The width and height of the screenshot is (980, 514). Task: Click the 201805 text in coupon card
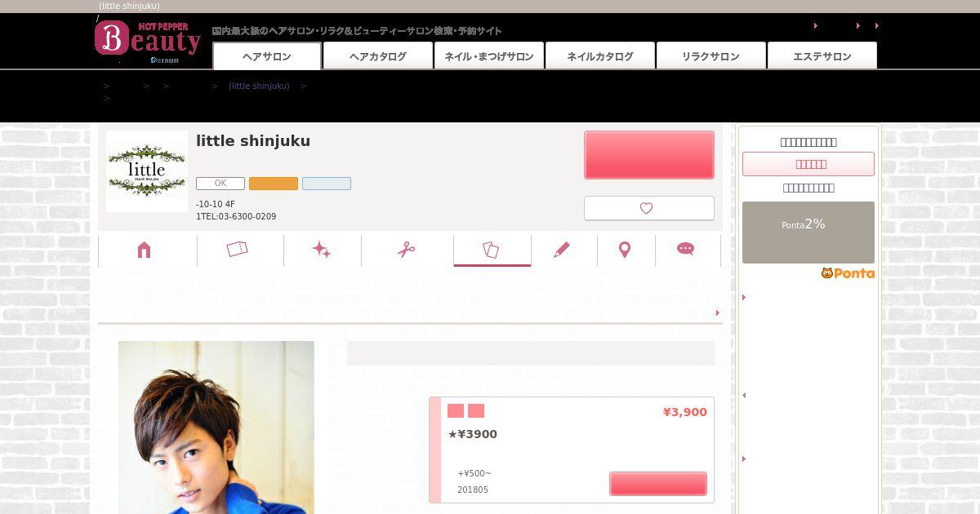(x=473, y=490)
